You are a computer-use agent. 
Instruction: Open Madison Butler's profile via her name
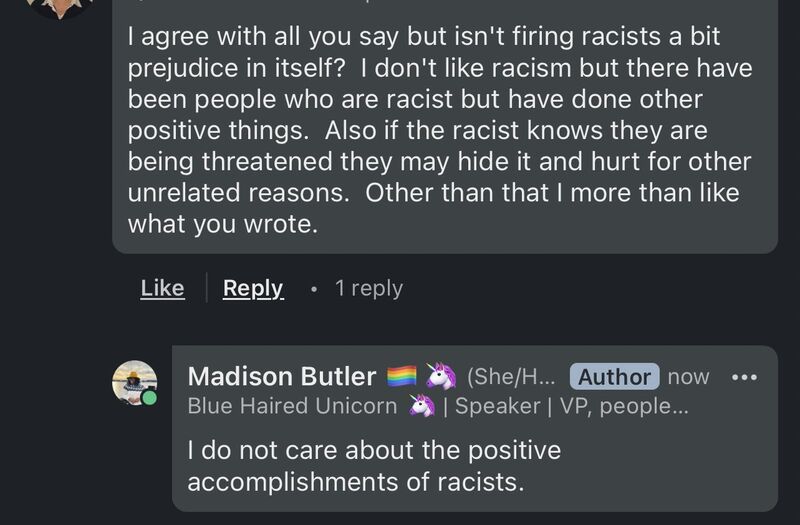(282, 377)
